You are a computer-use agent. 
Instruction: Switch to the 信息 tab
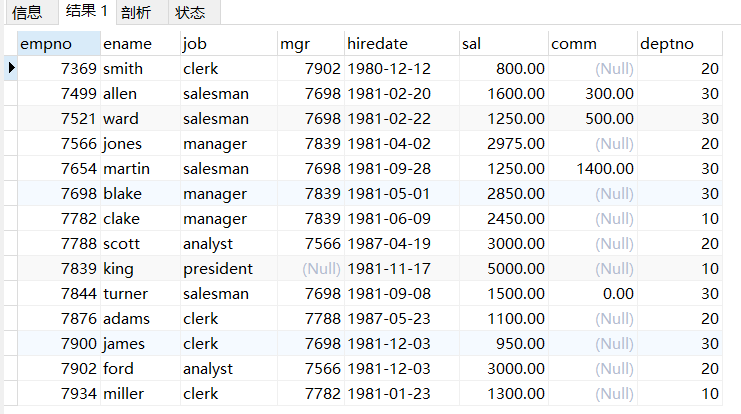coord(27,13)
